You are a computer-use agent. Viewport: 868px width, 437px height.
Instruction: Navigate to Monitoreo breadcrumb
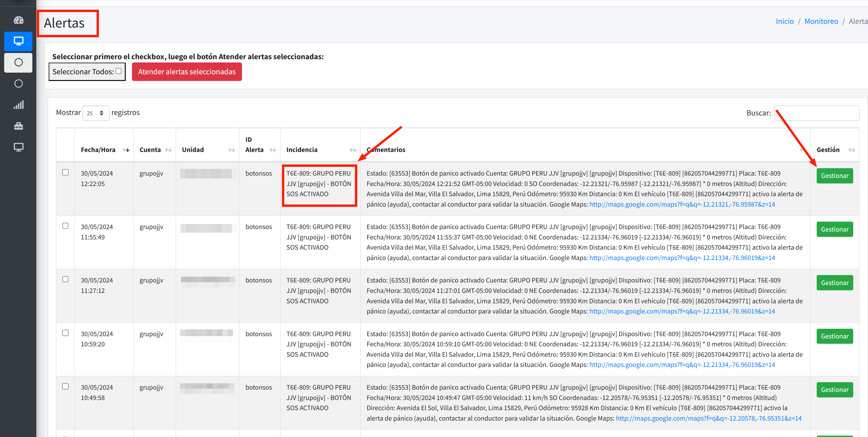pos(821,21)
